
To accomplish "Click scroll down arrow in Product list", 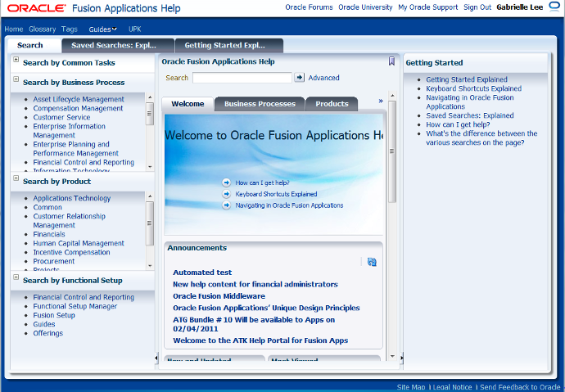I will click(x=150, y=266).
